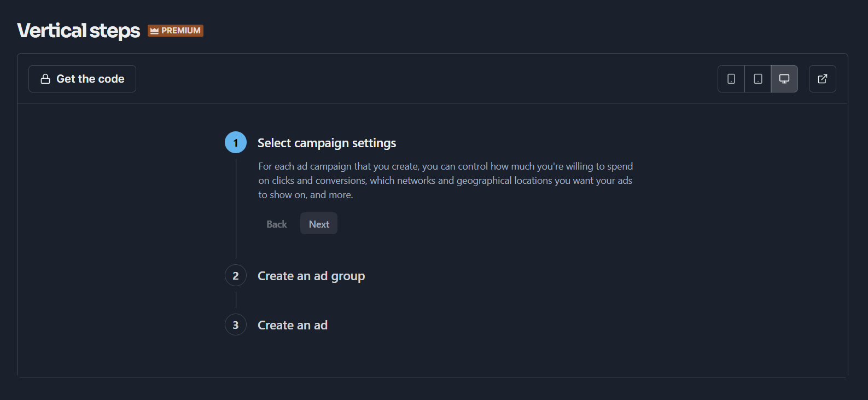Click the disabled Back button

coord(277,224)
